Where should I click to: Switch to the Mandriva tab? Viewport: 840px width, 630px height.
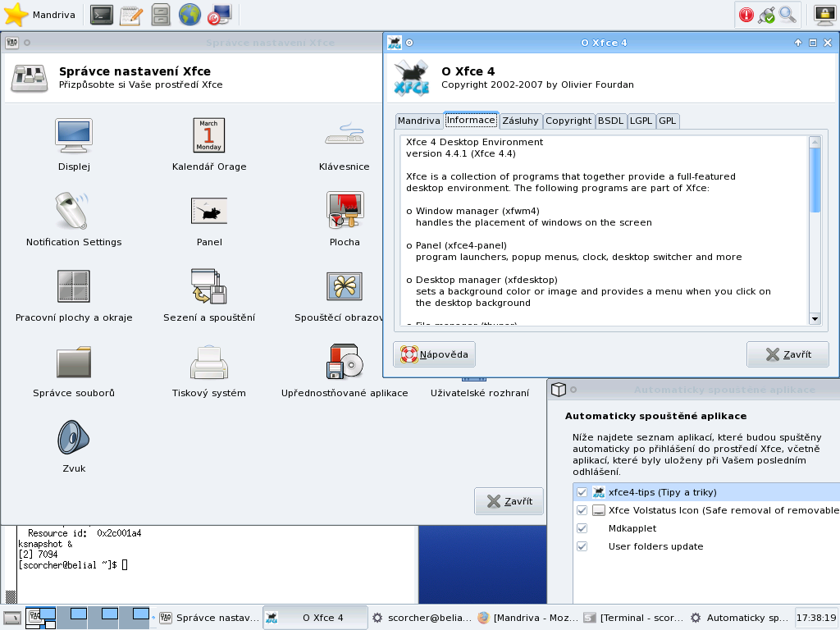[419, 121]
